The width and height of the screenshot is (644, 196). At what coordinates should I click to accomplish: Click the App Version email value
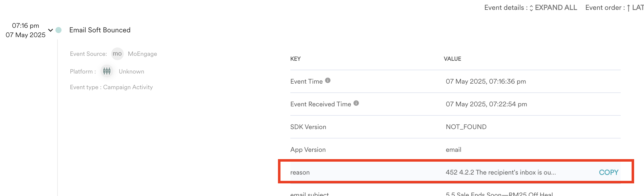click(x=453, y=150)
